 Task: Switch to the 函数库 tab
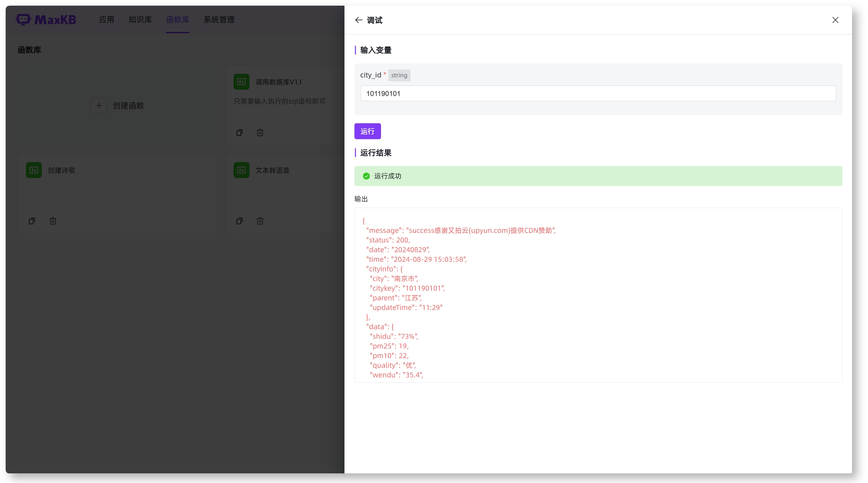[x=178, y=20]
